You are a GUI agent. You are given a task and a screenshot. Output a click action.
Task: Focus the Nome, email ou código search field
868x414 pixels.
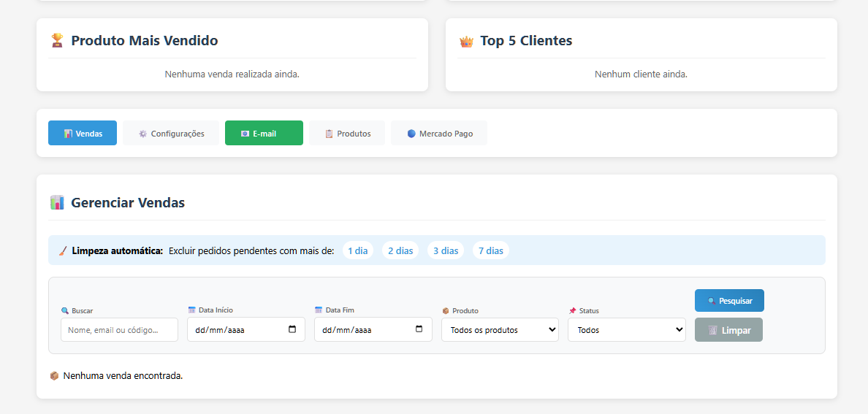pyautogui.click(x=119, y=330)
